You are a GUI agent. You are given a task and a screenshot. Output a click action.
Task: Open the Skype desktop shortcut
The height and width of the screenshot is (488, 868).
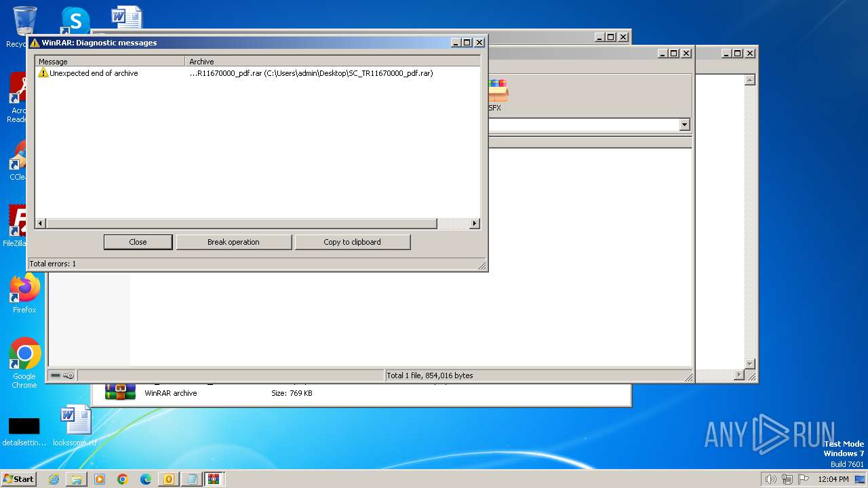coord(75,20)
